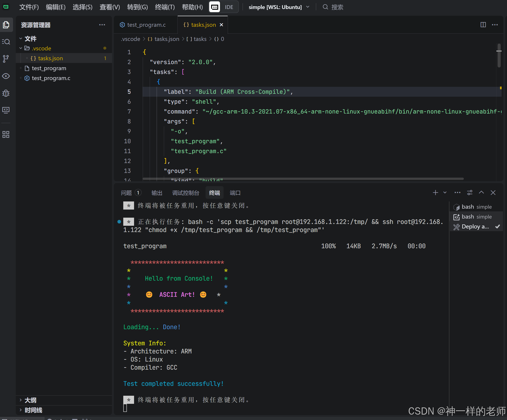Open the Remote Explorer monitor icon

(x=6, y=110)
